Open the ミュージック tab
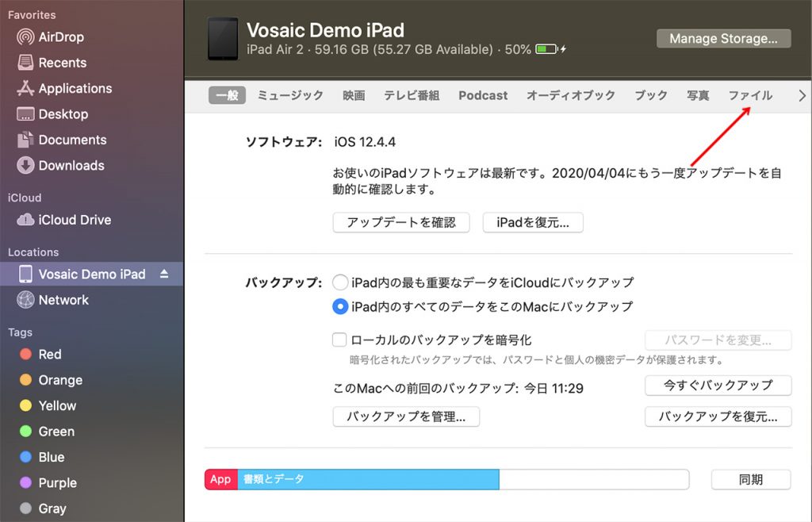 [290, 95]
